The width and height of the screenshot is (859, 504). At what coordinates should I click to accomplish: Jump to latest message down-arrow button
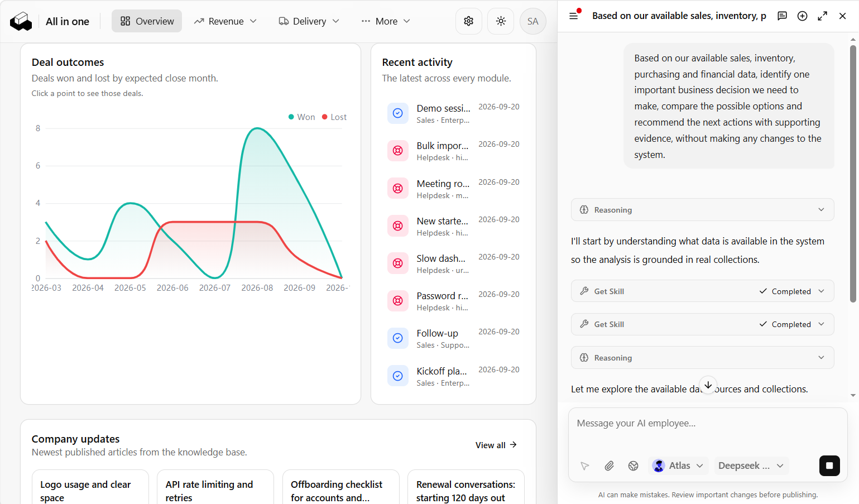708,385
